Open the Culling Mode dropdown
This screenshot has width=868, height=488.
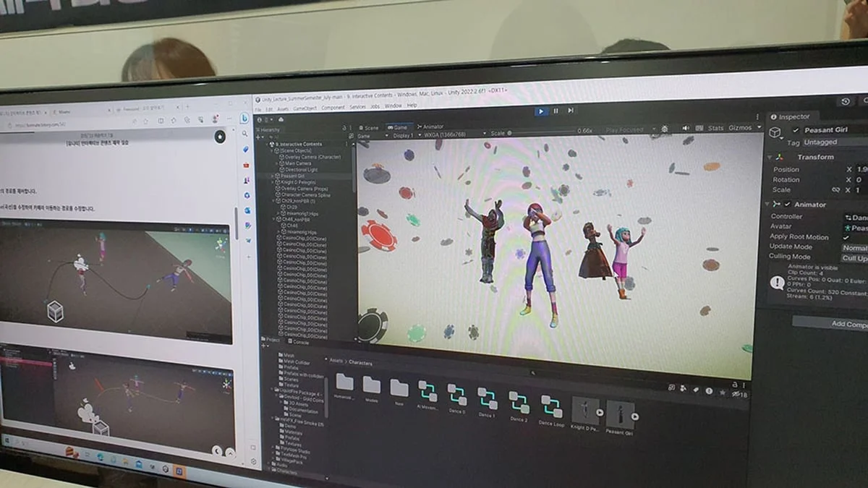[854, 258]
